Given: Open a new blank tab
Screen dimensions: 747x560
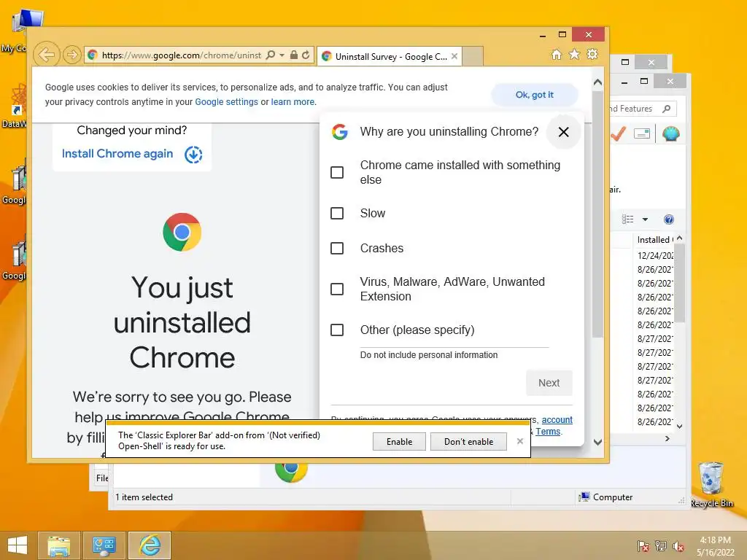Looking at the screenshot, I should [x=473, y=56].
